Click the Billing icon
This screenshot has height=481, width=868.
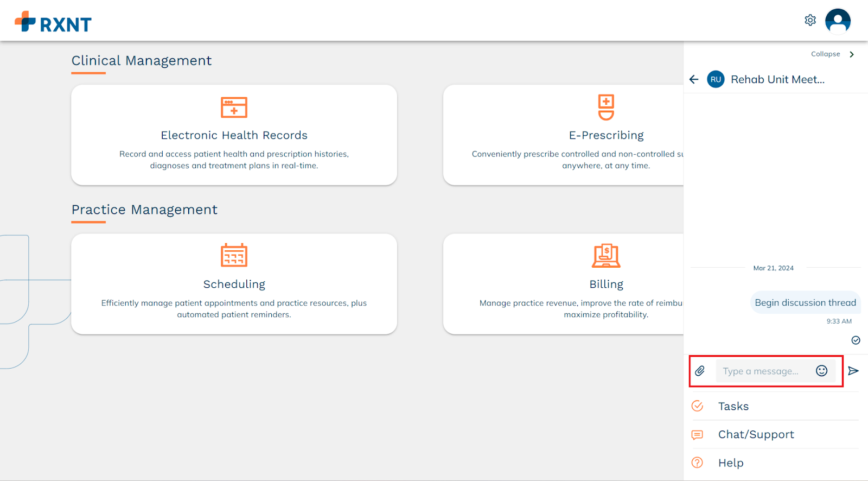606,255
